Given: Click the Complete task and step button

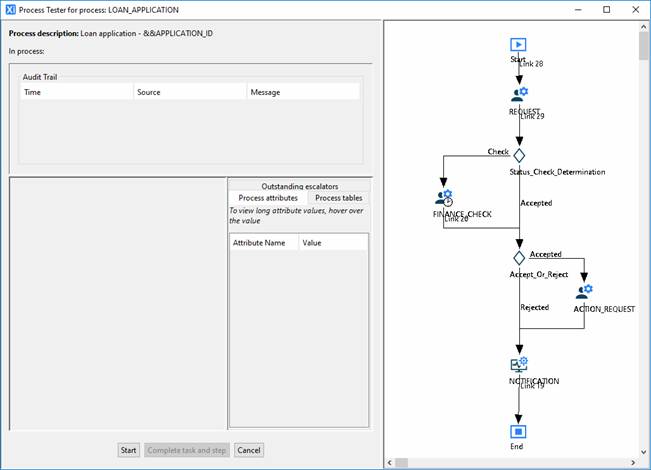Looking at the screenshot, I should (187, 450).
